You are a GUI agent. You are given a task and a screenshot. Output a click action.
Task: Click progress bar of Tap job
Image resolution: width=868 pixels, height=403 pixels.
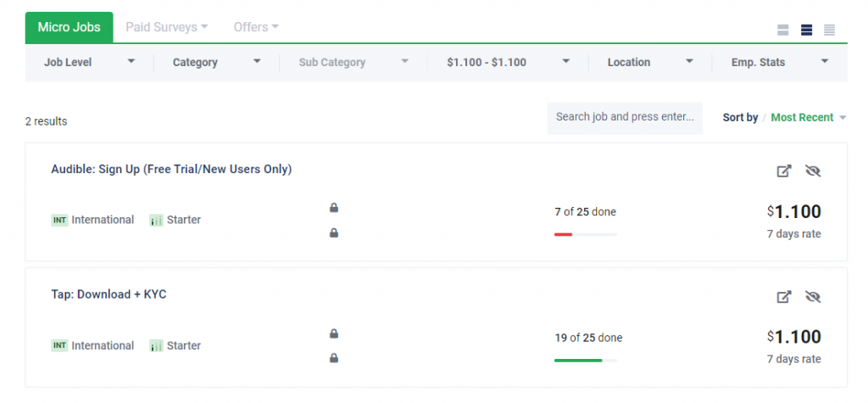[585, 361]
